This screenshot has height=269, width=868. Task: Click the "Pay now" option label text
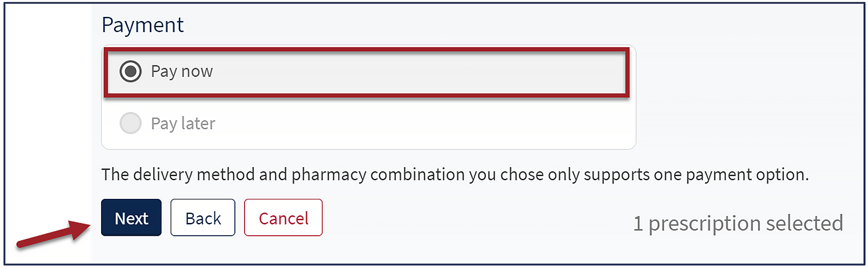[x=182, y=71]
